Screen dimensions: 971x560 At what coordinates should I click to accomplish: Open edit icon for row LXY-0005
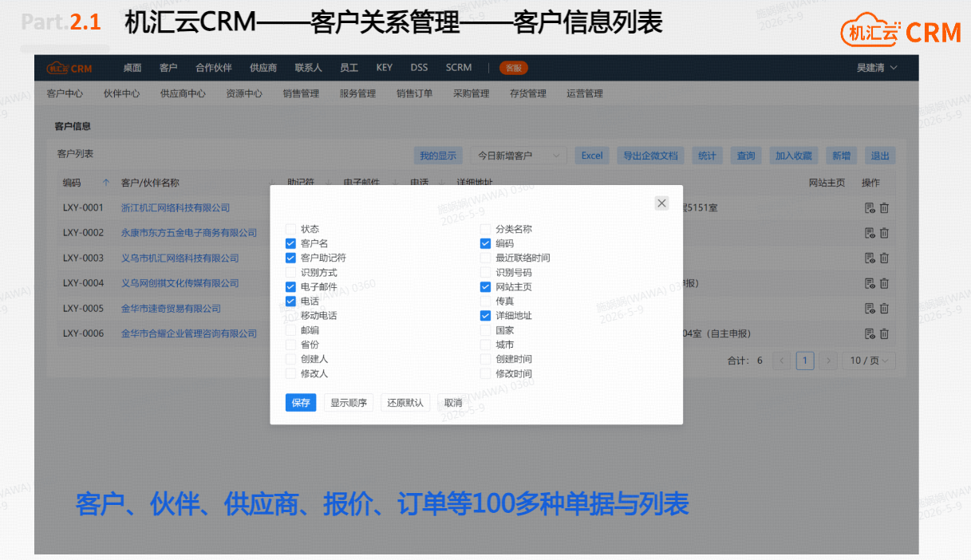tap(870, 309)
